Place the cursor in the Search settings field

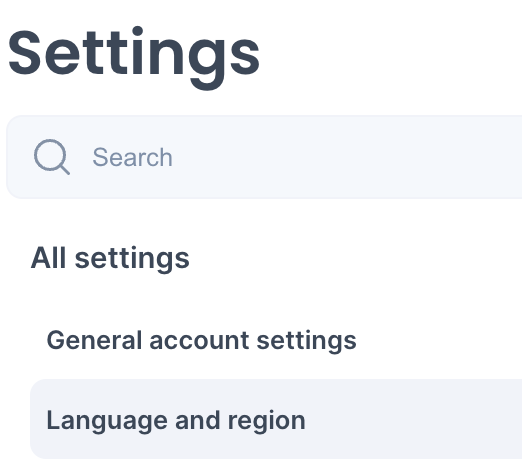264,157
